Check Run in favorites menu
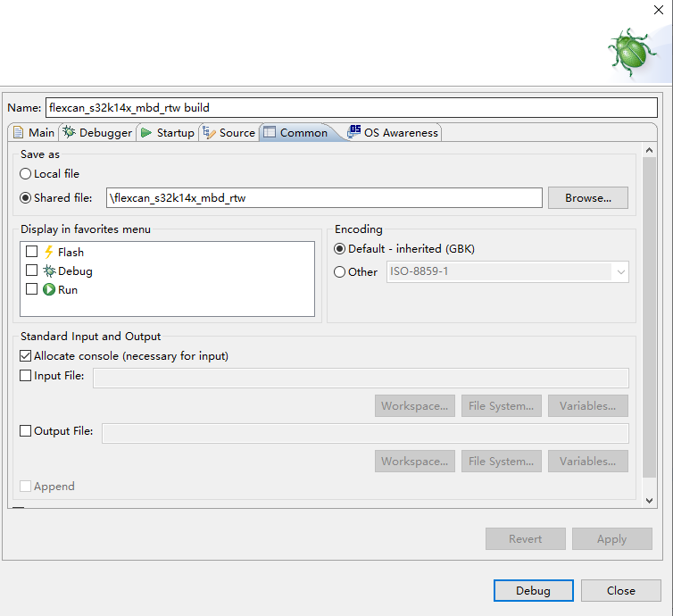673x616 pixels. [x=32, y=289]
